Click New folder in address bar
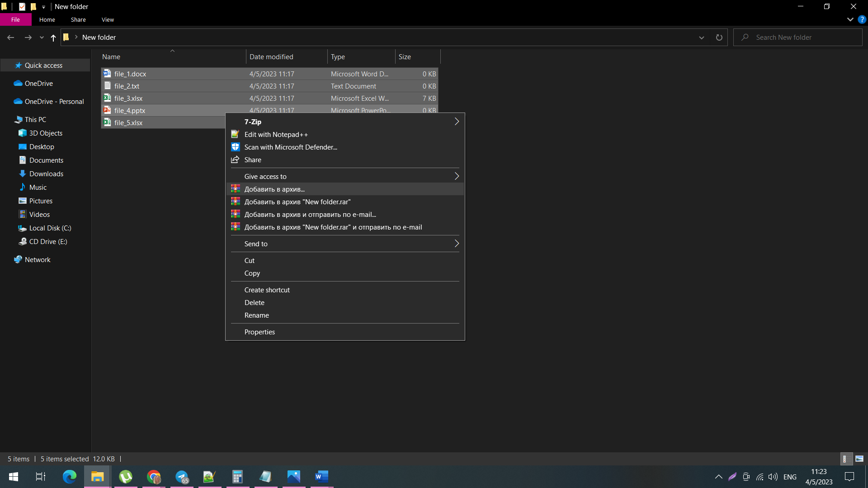Viewport: 868px width, 488px height. coord(99,38)
